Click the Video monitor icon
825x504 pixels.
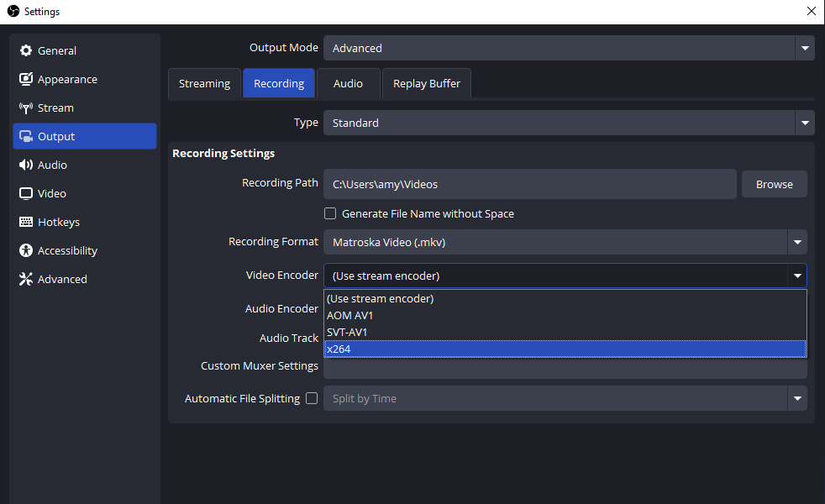[x=26, y=193]
